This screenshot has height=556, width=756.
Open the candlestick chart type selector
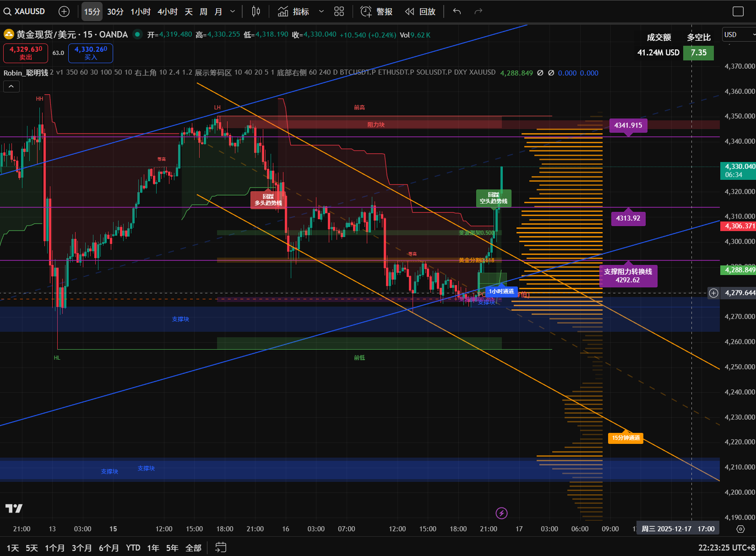[x=256, y=11]
